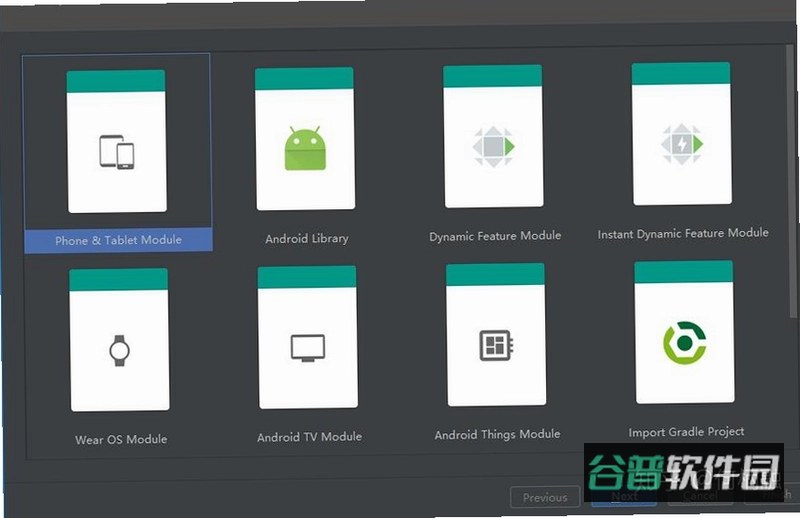This screenshot has width=800, height=518.
Task: Use the module list vertical scrollbar
Action: coord(793,181)
